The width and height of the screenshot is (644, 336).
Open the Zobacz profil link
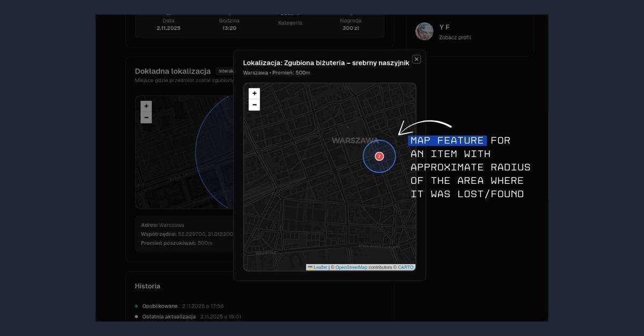coord(455,38)
